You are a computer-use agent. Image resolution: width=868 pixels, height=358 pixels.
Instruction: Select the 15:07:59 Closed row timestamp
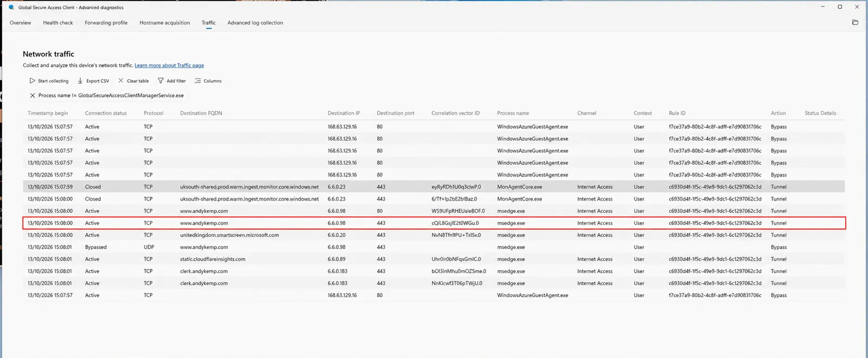(x=50, y=187)
